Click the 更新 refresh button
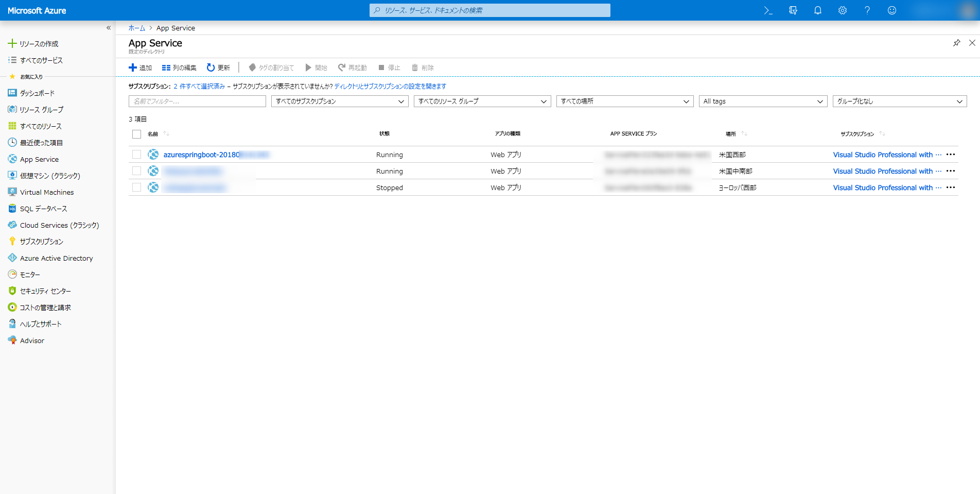 tap(218, 67)
